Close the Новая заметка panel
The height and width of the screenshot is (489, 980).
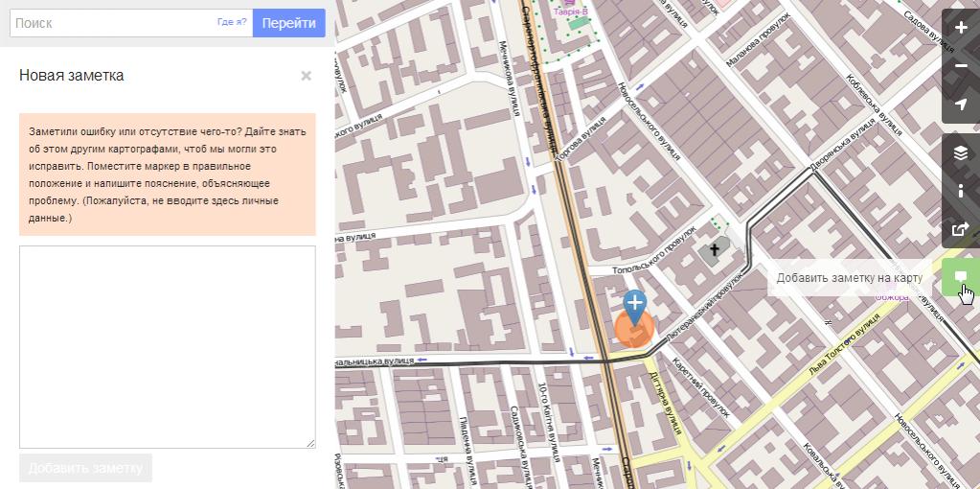[306, 76]
